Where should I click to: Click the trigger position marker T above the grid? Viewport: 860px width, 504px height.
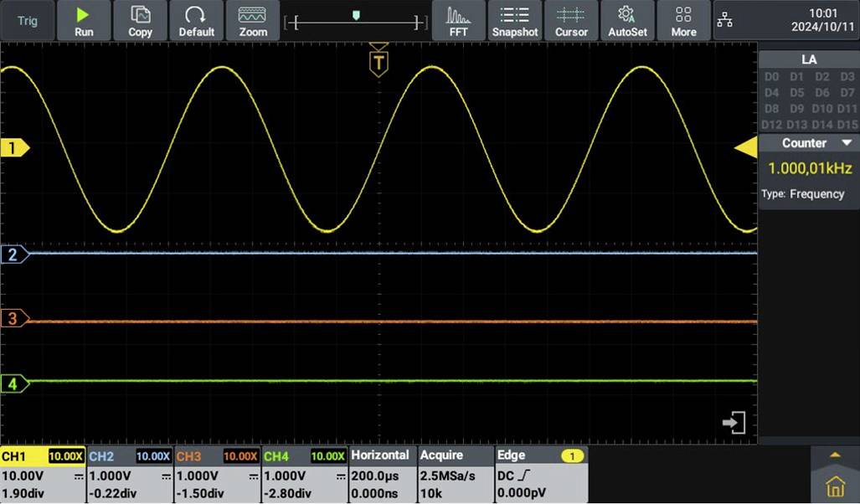pos(378,60)
